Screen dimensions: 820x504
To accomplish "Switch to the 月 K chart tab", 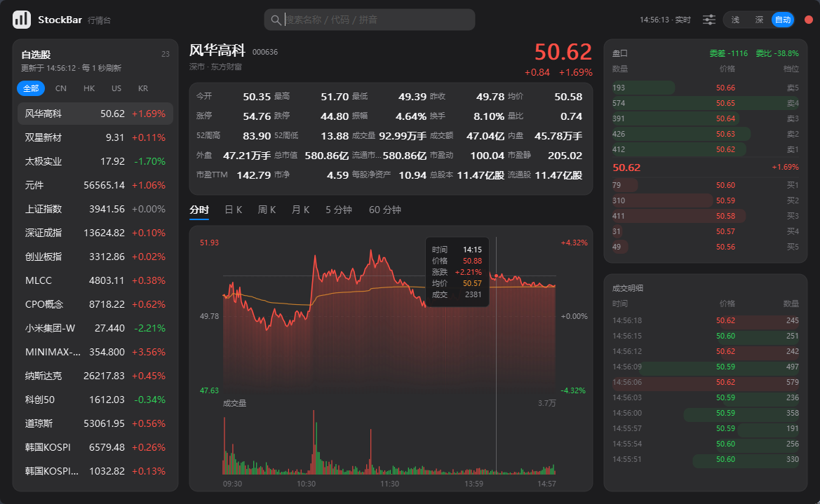I will click(300, 210).
